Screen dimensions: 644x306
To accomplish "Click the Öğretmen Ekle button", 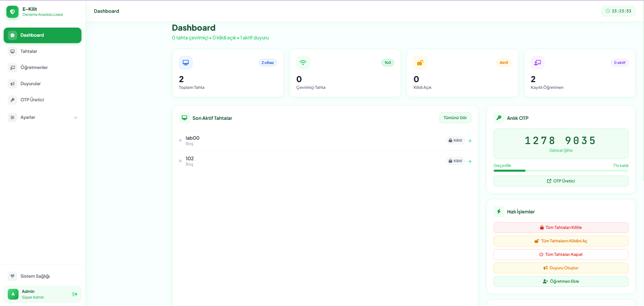I will click(561, 281).
